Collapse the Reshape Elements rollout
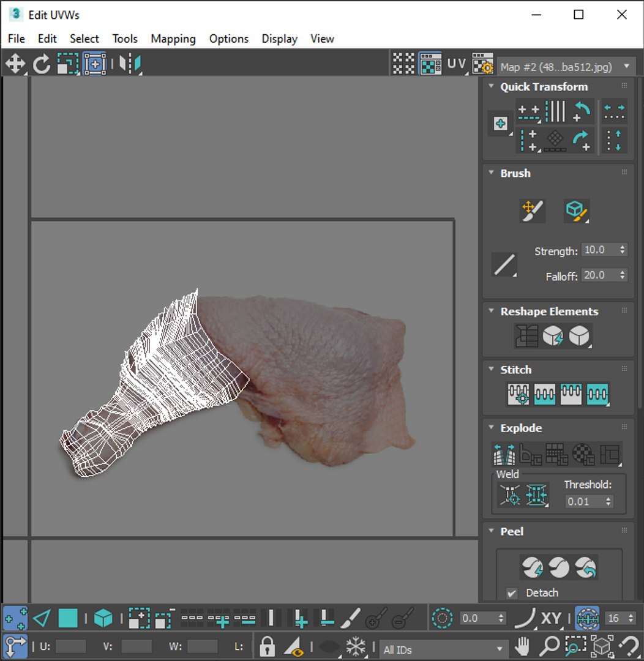The width and height of the screenshot is (644, 661). (491, 311)
